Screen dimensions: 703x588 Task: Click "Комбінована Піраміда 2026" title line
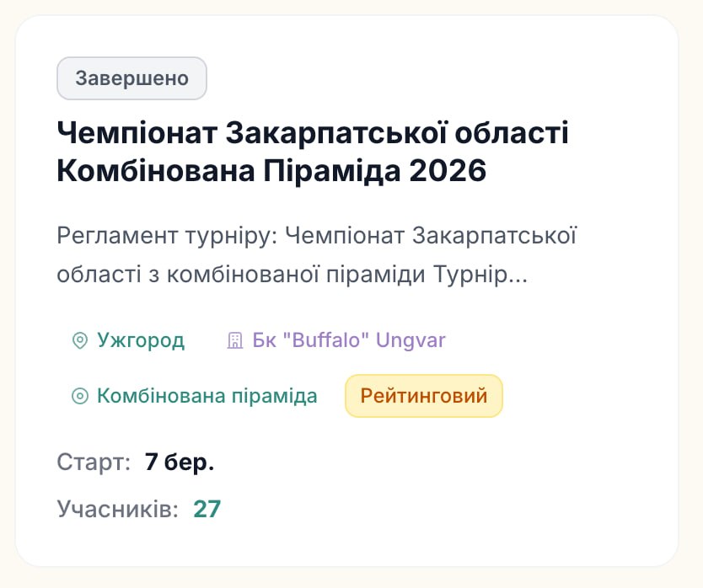pyautogui.click(x=271, y=171)
